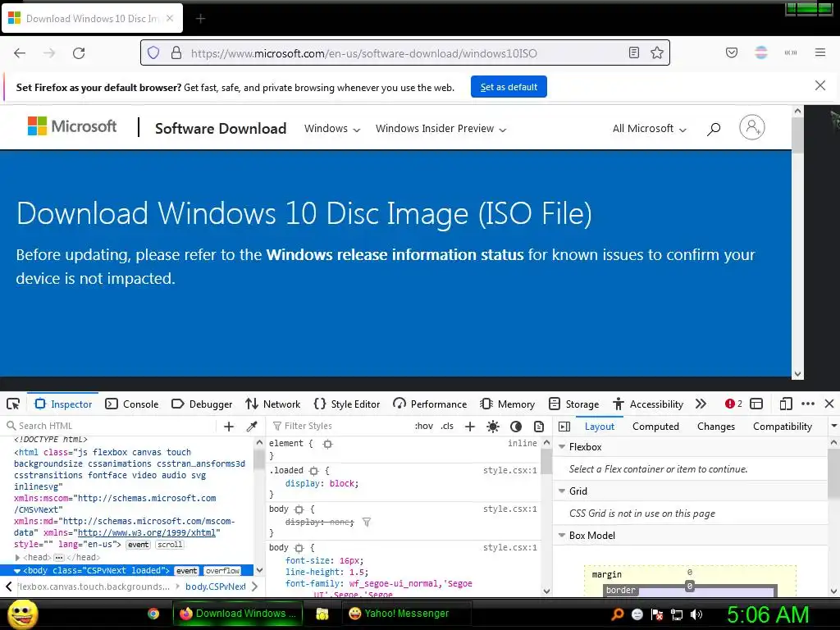Click the Microsoft site search magnifier icon
The width and height of the screenshot is (840, 630).
[713, 129]
